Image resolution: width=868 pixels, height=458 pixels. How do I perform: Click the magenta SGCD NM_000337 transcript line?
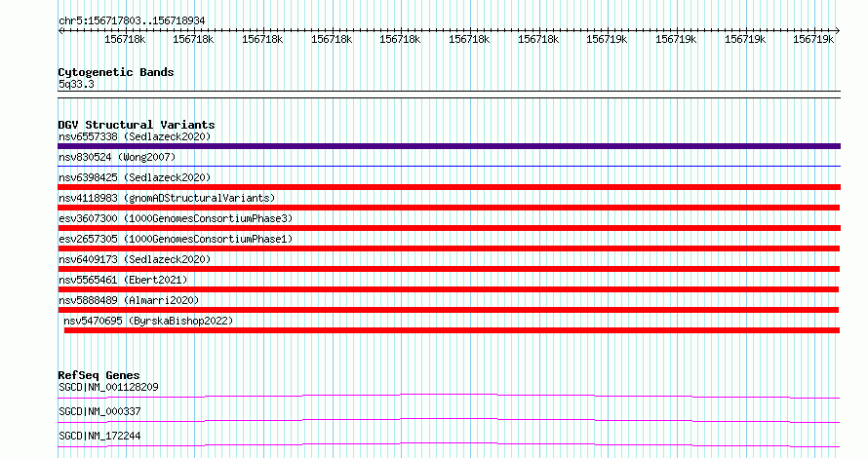[449, 420]
